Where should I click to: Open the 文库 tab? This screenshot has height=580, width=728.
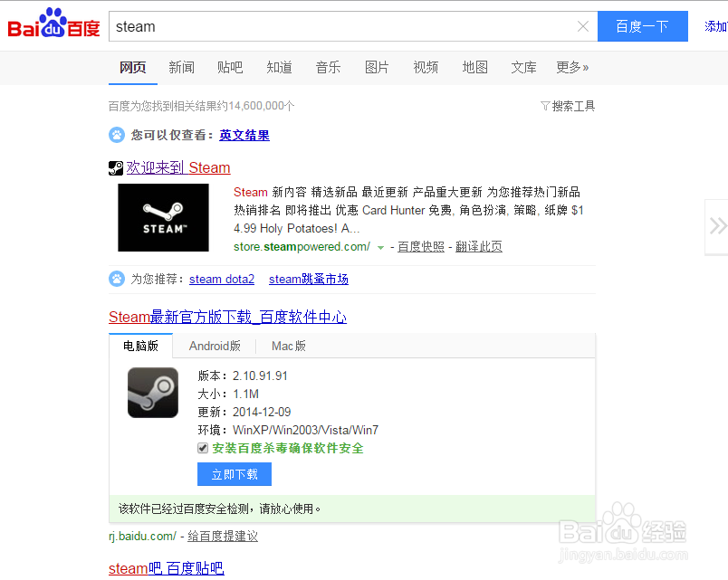[523, 68]
